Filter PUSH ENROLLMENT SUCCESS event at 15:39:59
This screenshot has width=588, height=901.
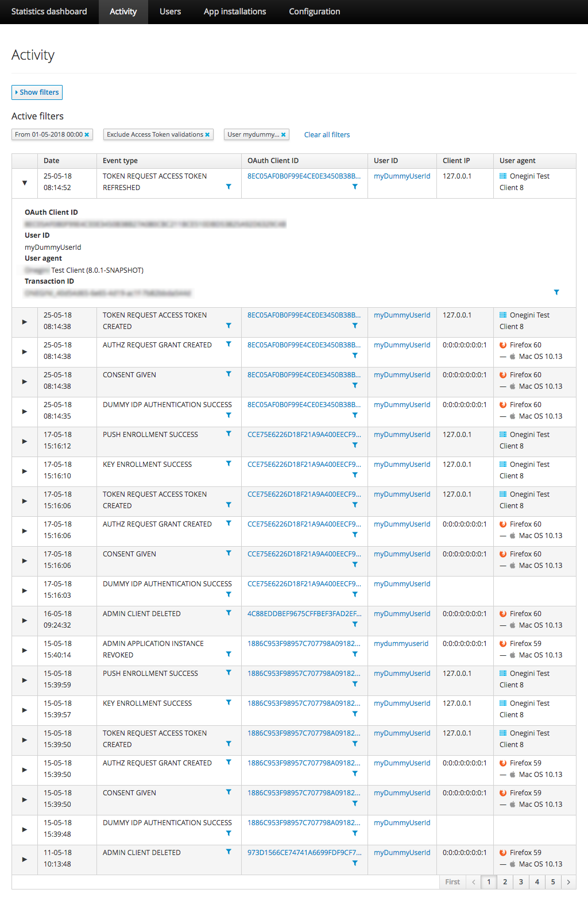(x=229, y=672)
